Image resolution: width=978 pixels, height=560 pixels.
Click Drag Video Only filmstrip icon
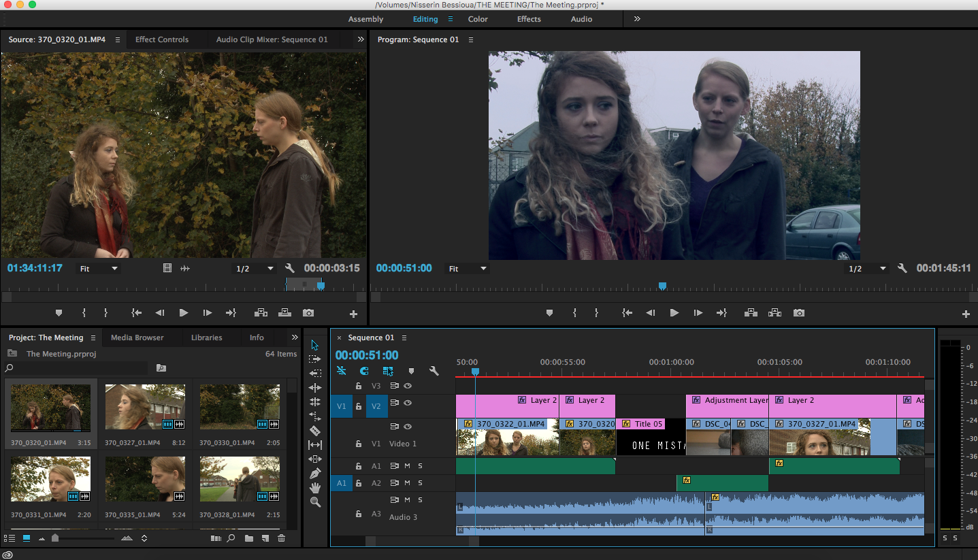point(167,269)
